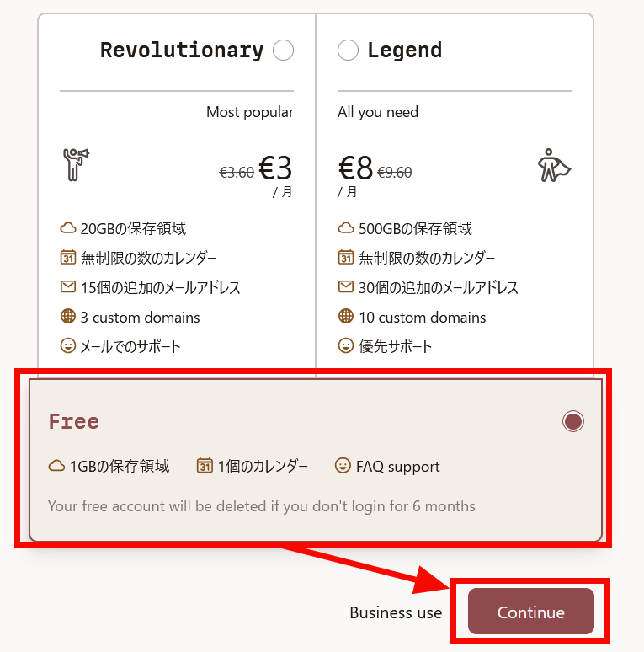Select the Revolutionary plan radio button
The height and width of the screenshot is (652, 644).
284,51
